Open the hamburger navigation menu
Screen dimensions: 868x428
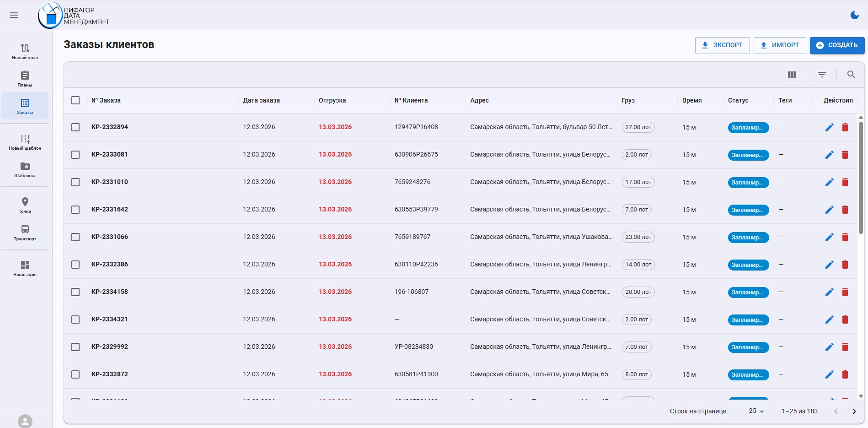pos(14,15)
